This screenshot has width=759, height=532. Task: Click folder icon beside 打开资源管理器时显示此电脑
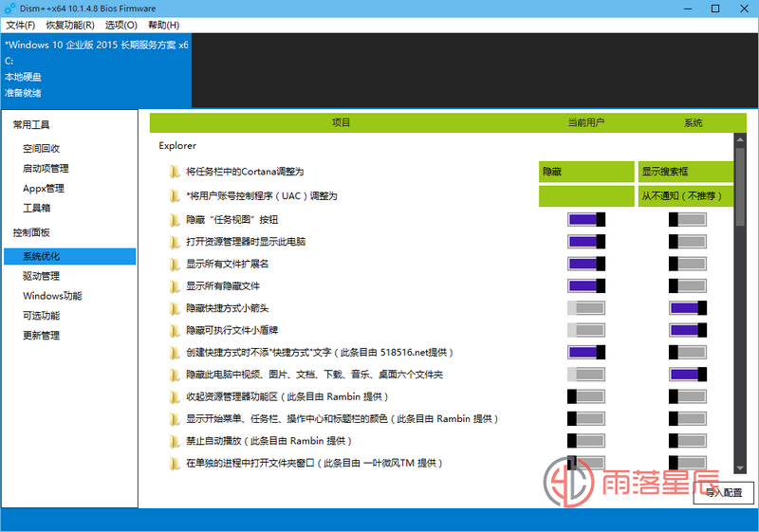click(x=175, y=242)
